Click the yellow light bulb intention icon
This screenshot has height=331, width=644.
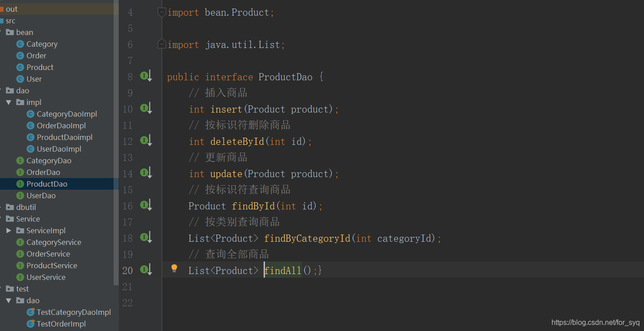174,269
